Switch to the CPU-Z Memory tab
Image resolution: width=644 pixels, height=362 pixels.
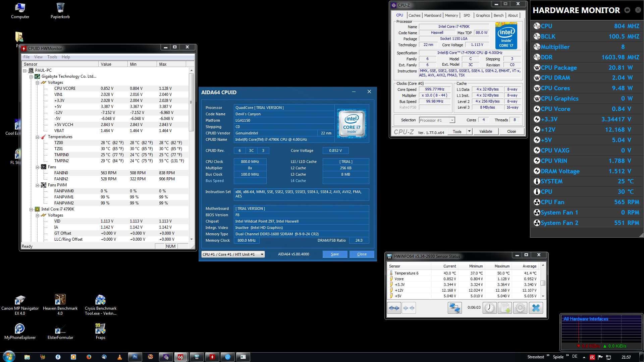tap(451, 15)
